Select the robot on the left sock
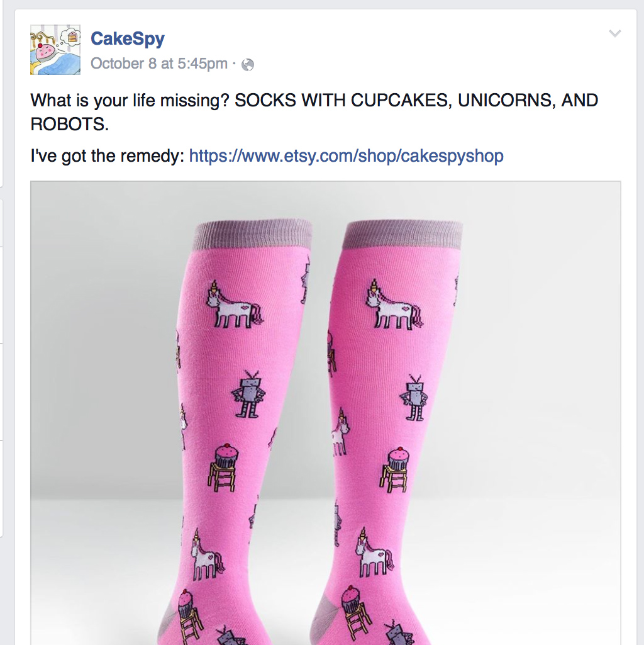 [x=248, y=394]
